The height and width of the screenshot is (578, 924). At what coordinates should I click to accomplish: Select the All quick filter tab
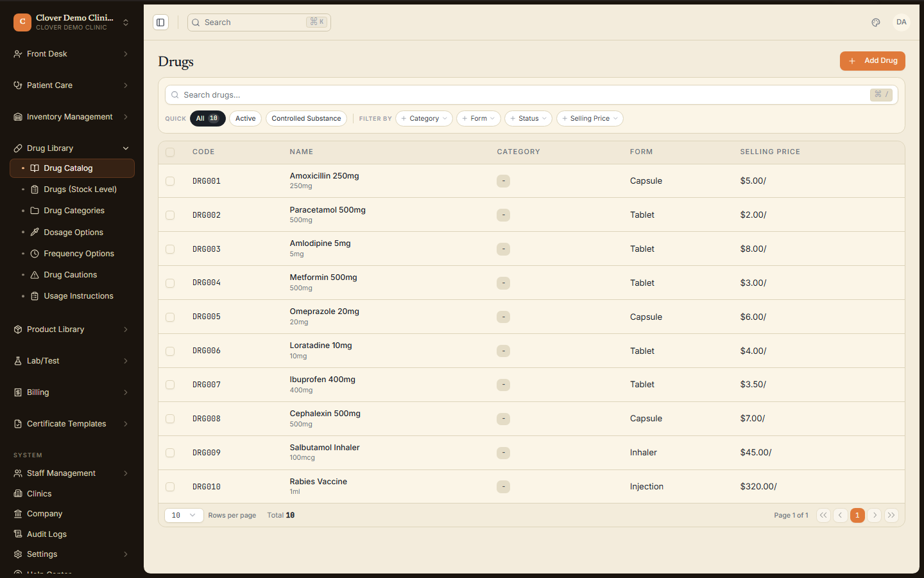point(208,119)
